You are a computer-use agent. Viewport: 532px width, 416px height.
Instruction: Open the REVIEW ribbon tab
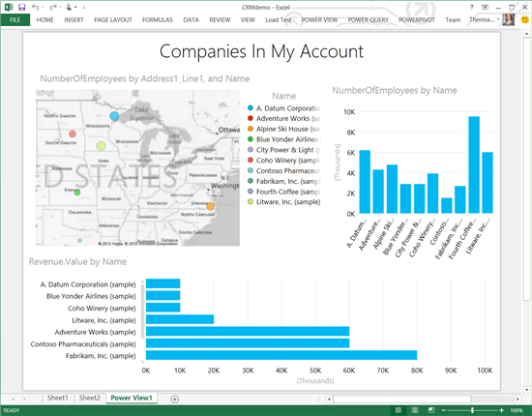point(220,20)
